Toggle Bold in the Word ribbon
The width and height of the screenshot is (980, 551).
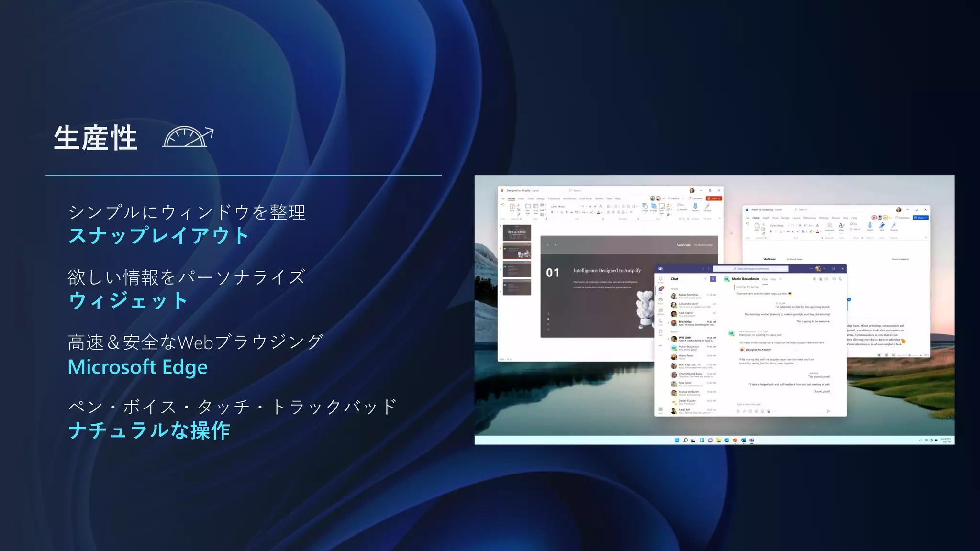pyautogui.click(x=771, y=231)
